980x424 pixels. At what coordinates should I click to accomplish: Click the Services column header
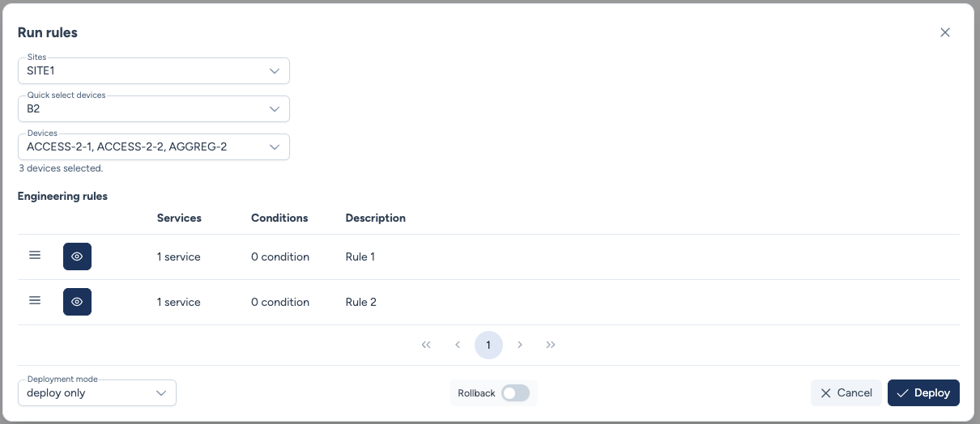pyautogui.click(x=179, y=218)
